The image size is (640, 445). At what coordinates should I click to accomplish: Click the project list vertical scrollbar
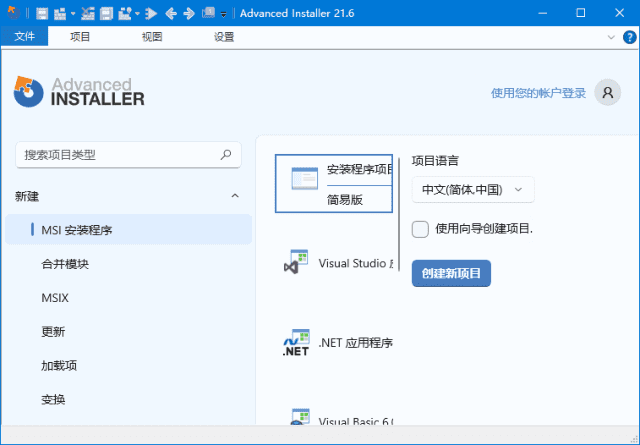click(x=399, y=214)
